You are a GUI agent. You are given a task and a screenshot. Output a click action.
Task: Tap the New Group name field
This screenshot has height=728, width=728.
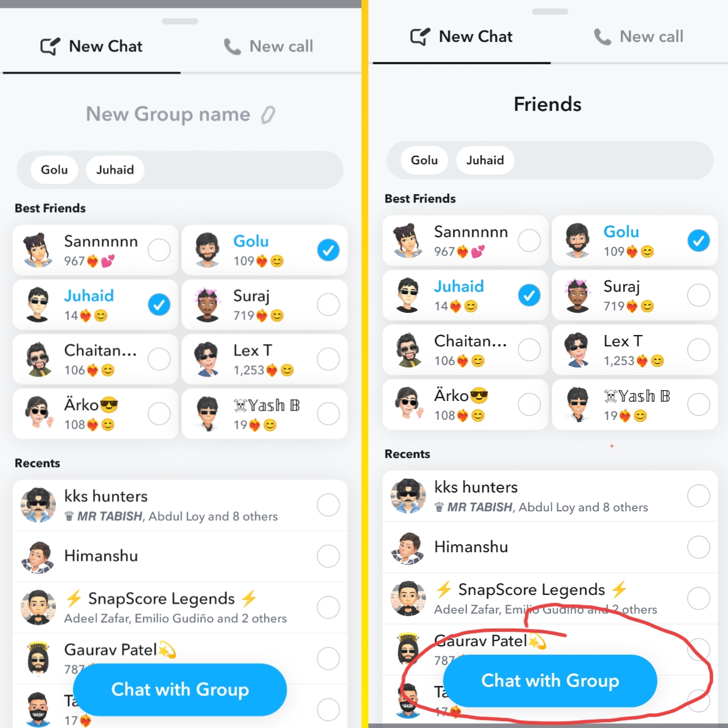pyautogui.click(x=180, y=114)
